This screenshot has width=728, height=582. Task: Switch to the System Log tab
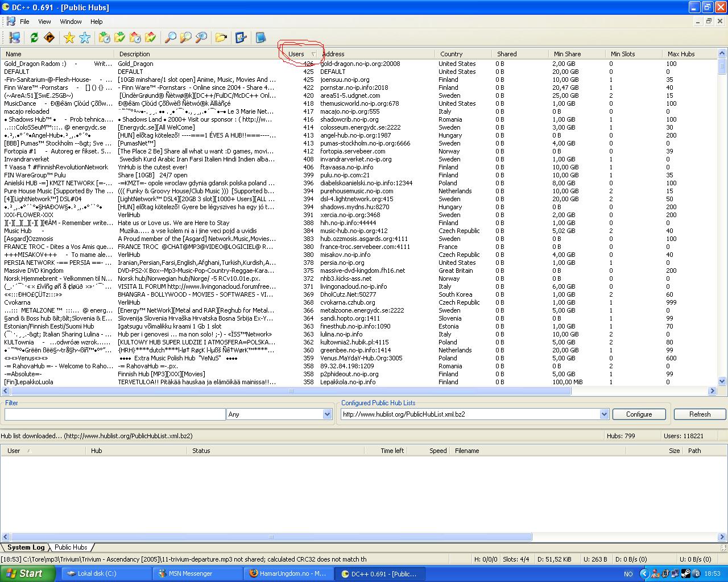click(x=26, y=547)
